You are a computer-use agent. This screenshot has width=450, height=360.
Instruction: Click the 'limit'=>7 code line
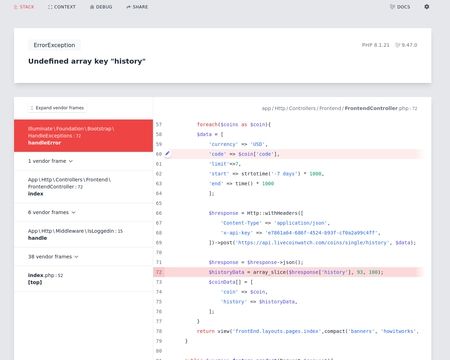click(x=225, y=164)
